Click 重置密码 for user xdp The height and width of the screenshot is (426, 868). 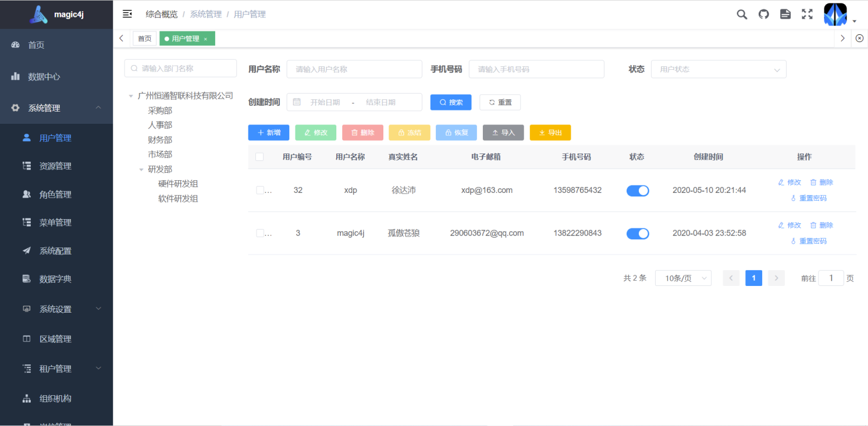(809, 198)
